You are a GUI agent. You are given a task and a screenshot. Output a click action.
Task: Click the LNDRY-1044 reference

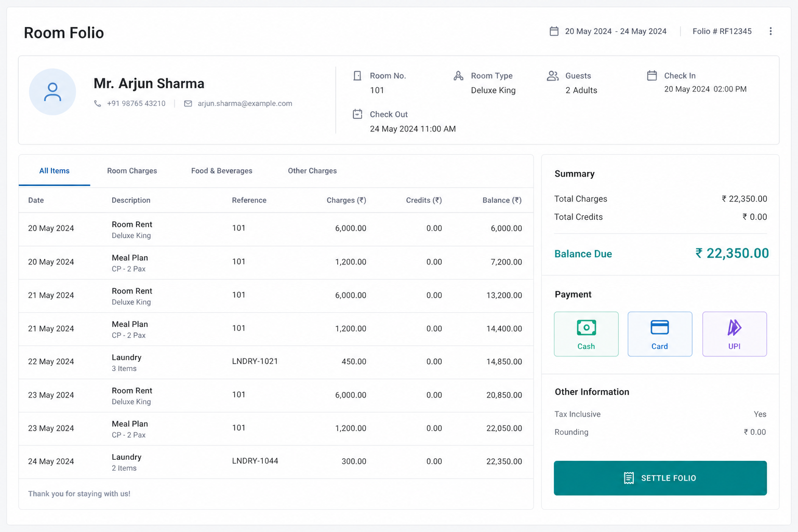255,461
